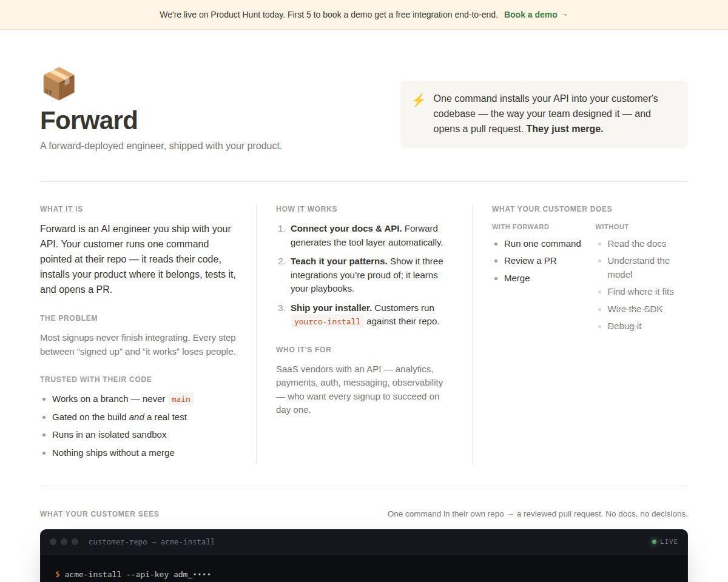Click the 'HOW IT WORKS' heading
Image resolution: width=728 pixels, height=582 pixels.
click(x=306, y=209)
